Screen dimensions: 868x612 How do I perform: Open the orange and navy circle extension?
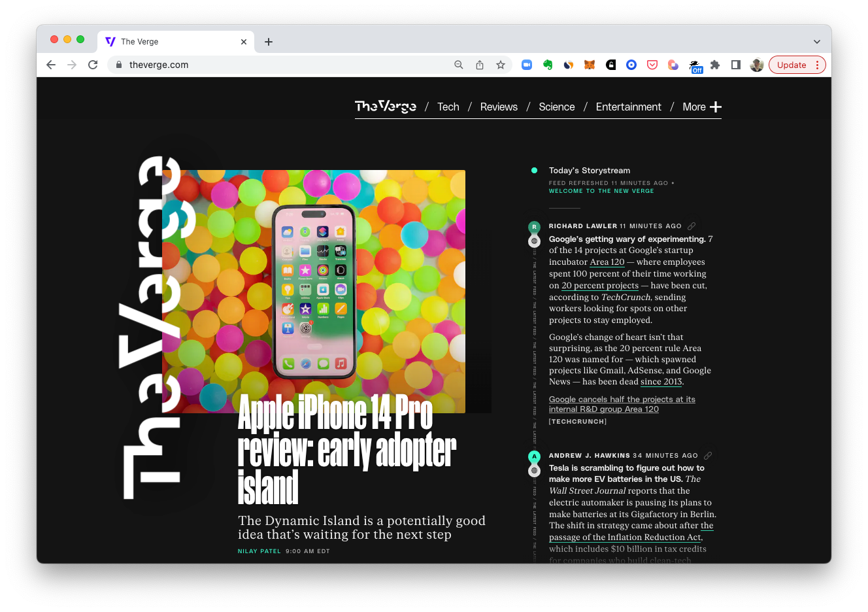569,65
